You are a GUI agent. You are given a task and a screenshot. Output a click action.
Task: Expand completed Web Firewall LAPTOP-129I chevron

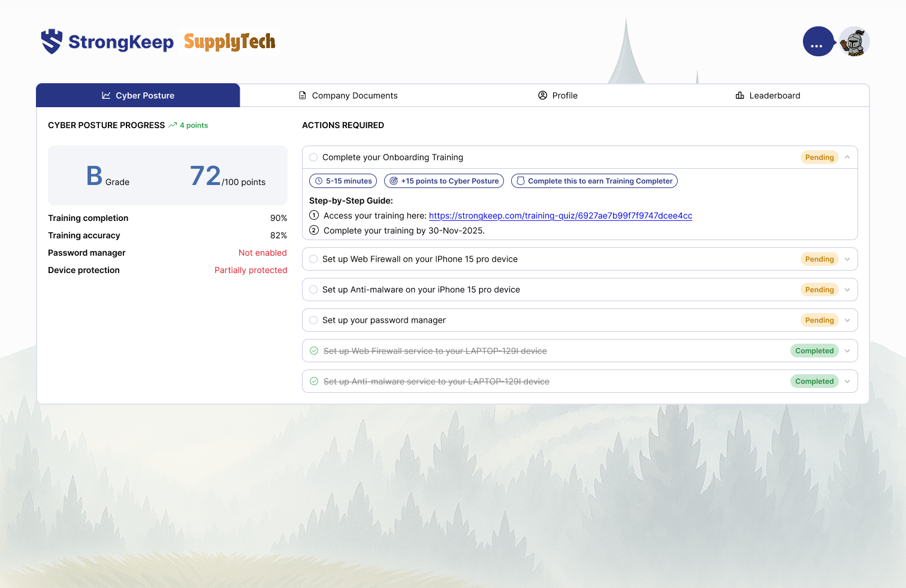[847, 351]
